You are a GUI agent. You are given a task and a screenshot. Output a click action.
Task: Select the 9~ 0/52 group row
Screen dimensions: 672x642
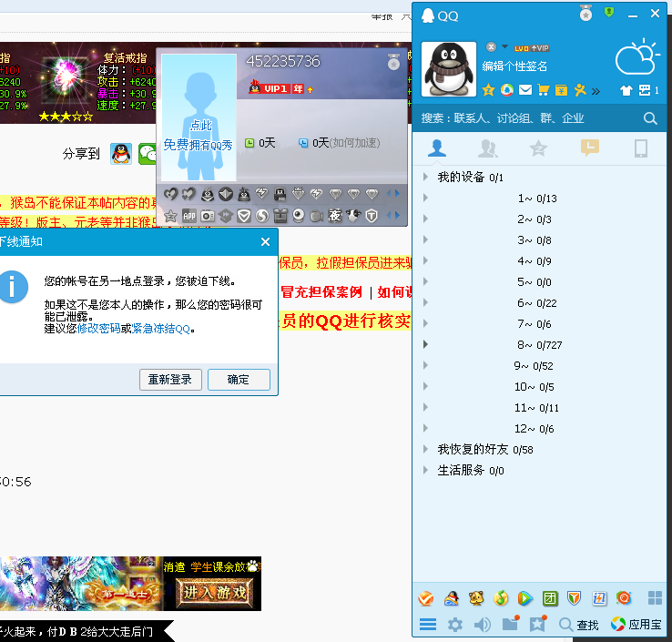tap(539, 366)
